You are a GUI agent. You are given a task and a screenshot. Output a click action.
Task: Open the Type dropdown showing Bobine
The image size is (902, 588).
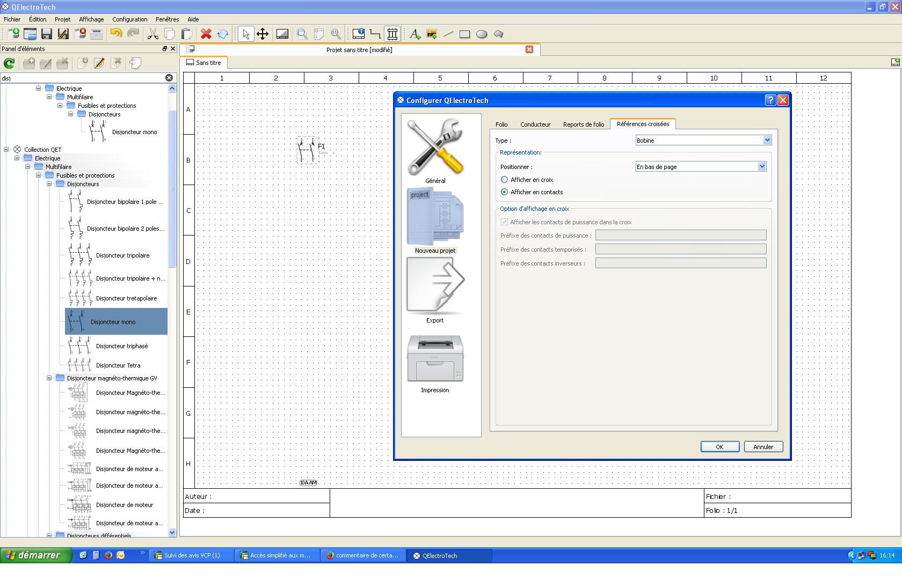703,141
